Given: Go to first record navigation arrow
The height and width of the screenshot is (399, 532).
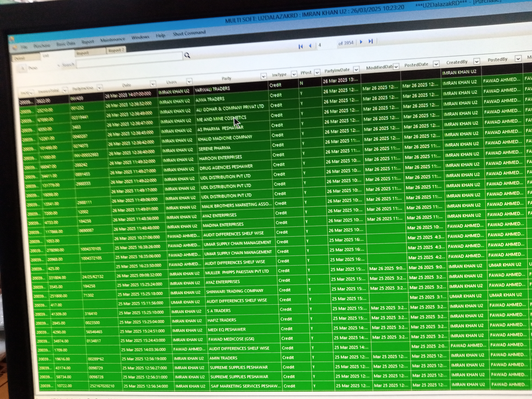Looking at the screenshot, I should (300, 46).
